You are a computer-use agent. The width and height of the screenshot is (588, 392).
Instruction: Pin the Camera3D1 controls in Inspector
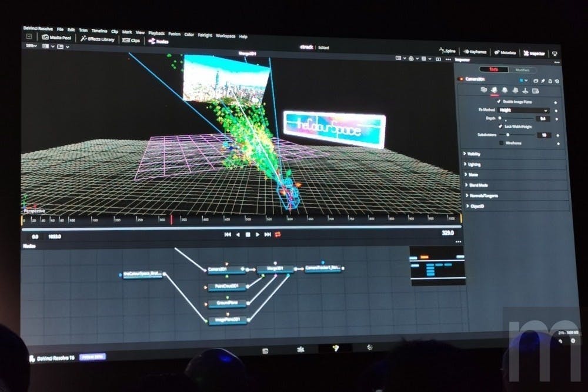click(x=543, y=81)
